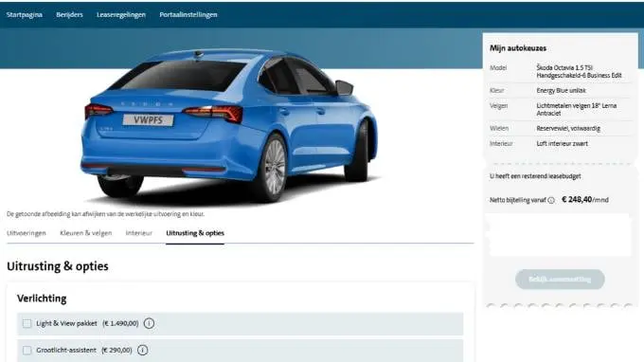Click the 'Reservewiel, volwaardig' value
Viewport: 644px width, 362px height.
568,129
